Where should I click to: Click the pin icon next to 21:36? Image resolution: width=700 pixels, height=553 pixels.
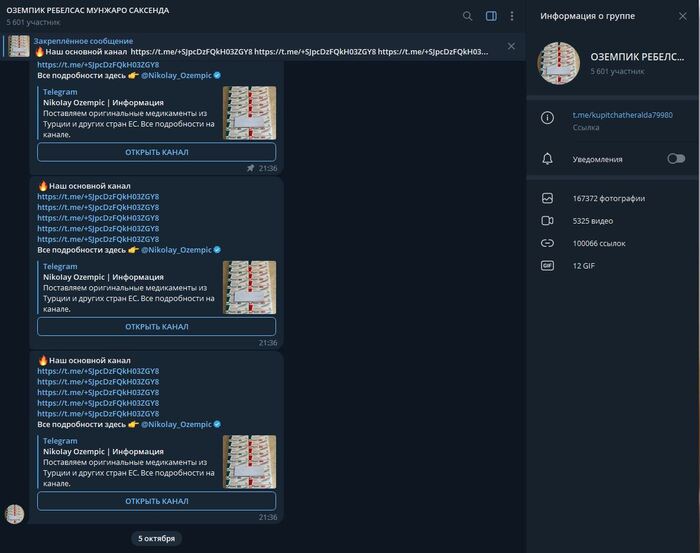click(250, 168)
